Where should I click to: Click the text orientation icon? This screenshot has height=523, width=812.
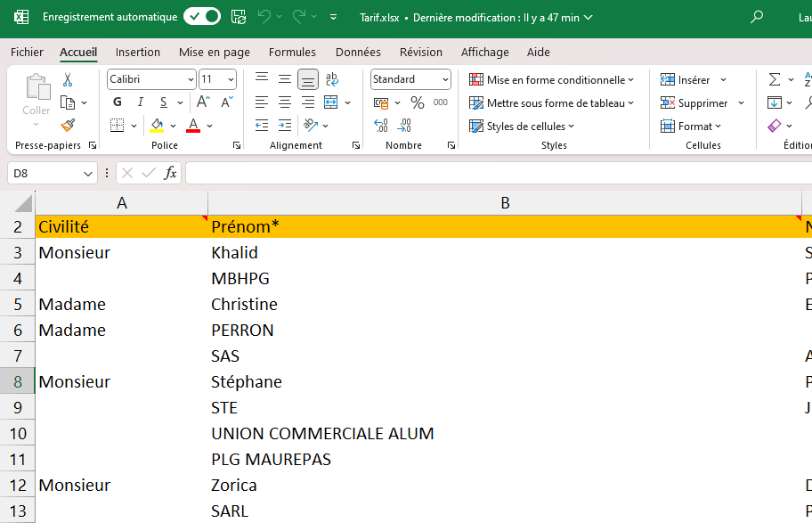(311, 126)
